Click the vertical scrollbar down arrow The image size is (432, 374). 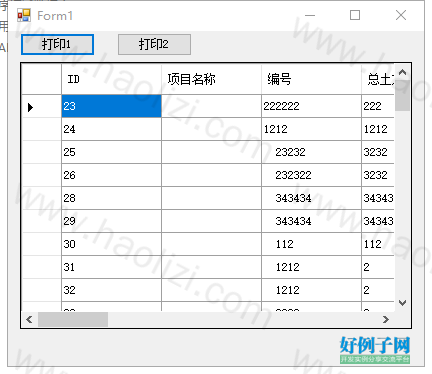402,303
